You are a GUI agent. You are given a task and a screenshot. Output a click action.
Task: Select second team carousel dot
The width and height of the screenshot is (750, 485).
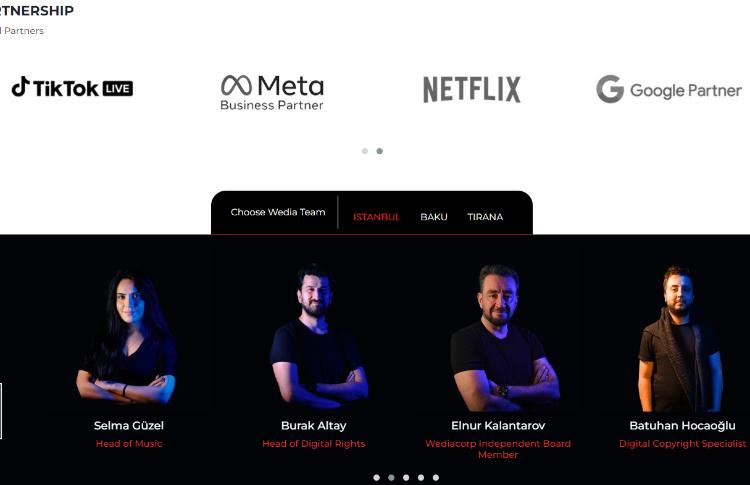[391, 477]
